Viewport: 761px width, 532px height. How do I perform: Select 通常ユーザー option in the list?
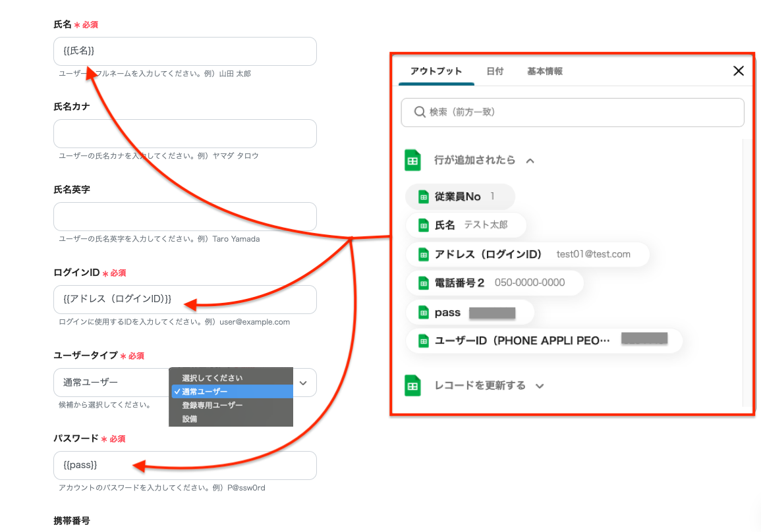click(x=231, y=391)
